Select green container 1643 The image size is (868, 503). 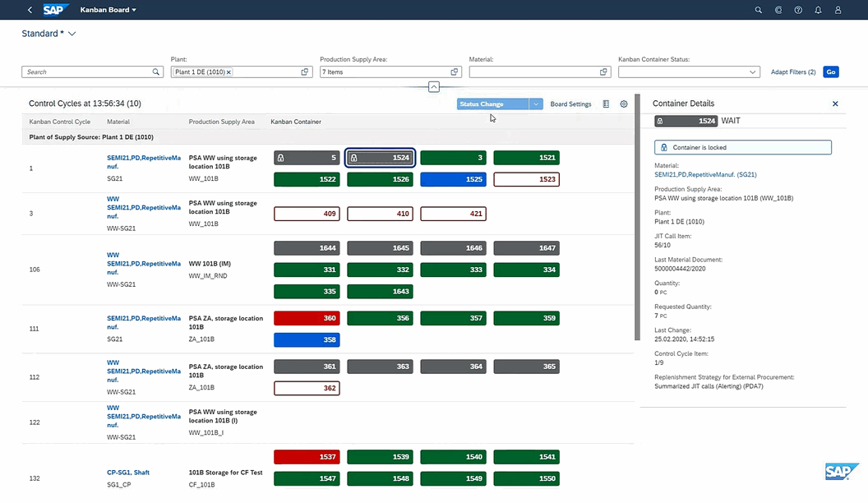(x=381, y=291)
